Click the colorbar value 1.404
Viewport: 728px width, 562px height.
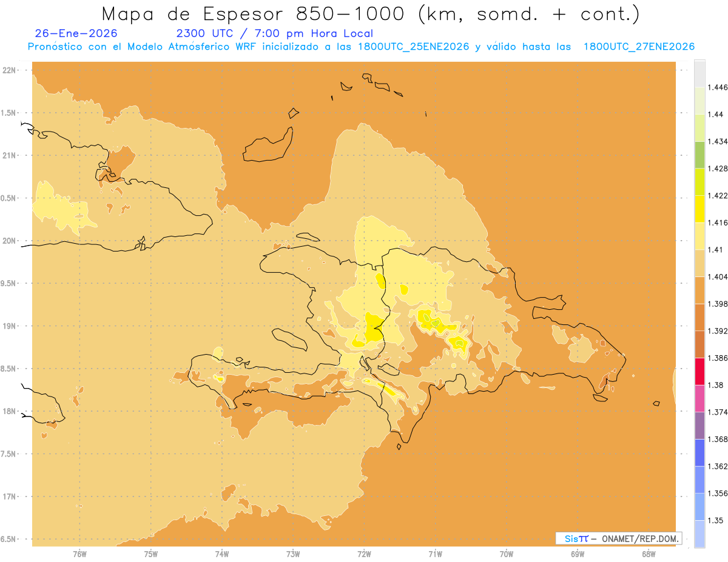[x=718, y=276]
